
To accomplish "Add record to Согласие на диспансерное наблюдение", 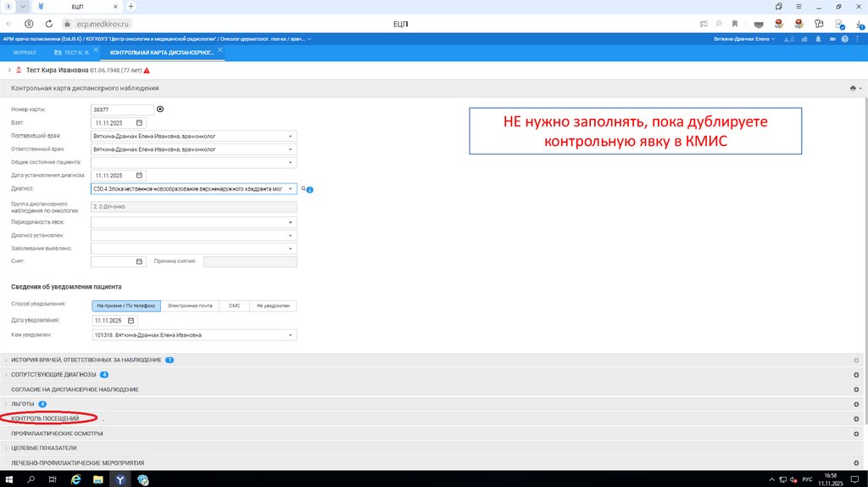I will (856, 389).
